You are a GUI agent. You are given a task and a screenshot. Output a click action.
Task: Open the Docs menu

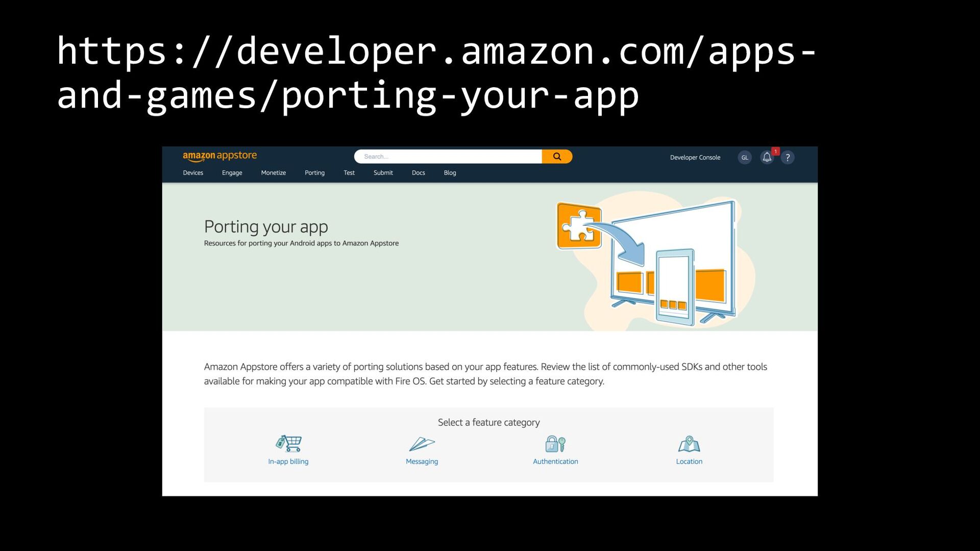(419, 173)
